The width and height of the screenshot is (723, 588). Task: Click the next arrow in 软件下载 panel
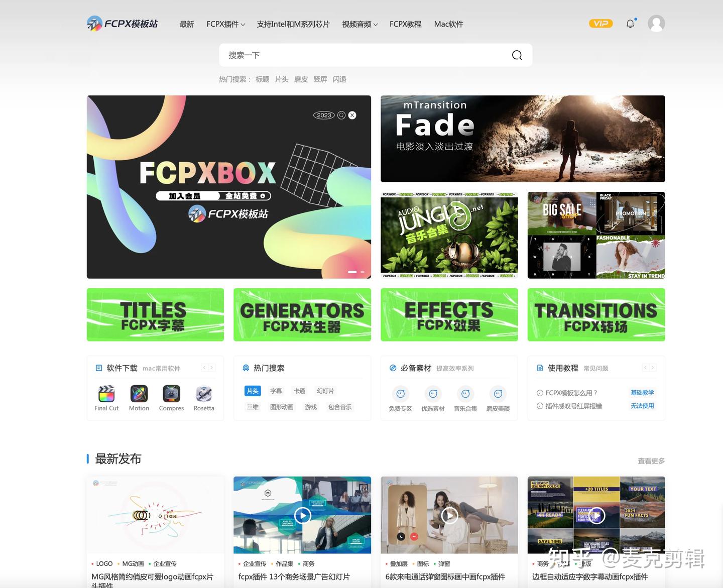tap(212, 368)
